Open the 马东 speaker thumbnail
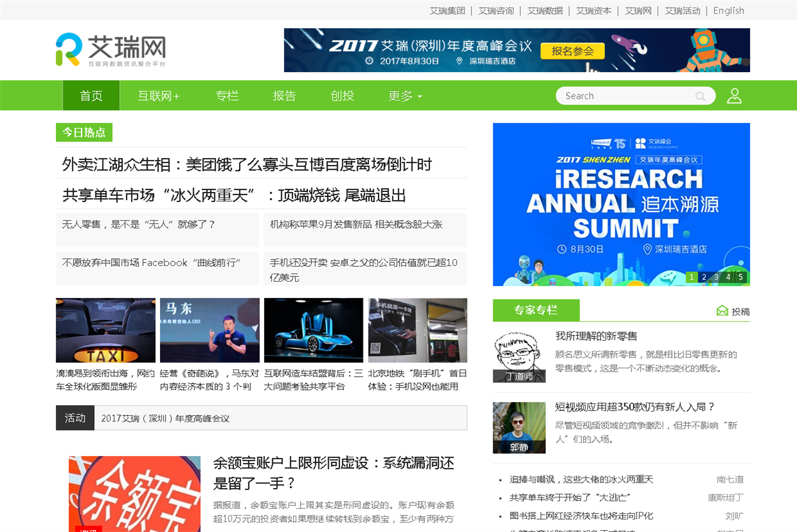Viewport: 797px width, 532px height. point(210,330)
